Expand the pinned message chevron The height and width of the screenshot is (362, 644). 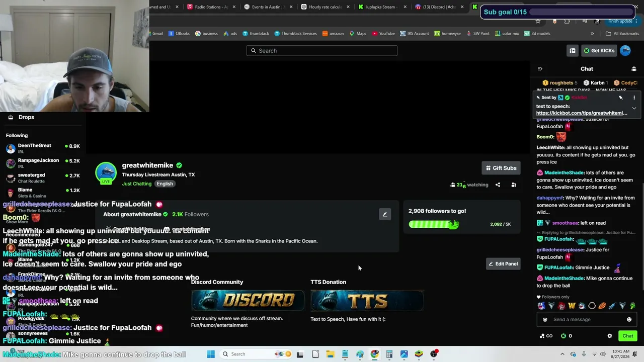pos(634,108)
